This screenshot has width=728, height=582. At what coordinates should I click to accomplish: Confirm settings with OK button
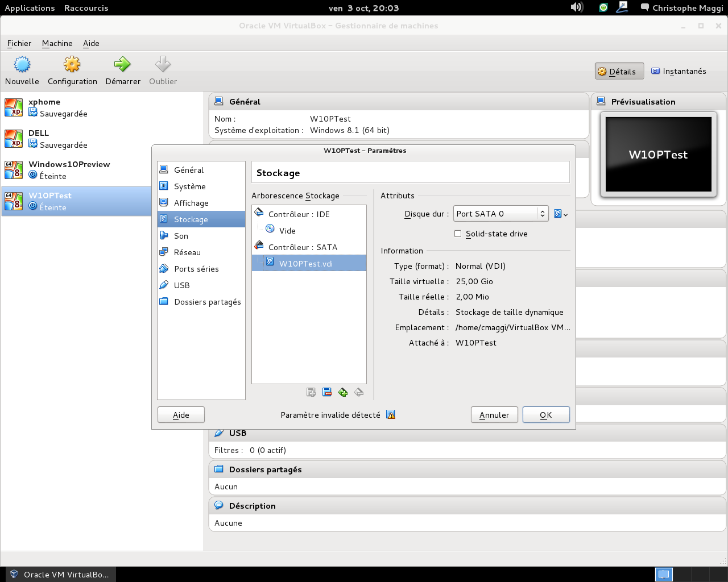click(546, 415)
